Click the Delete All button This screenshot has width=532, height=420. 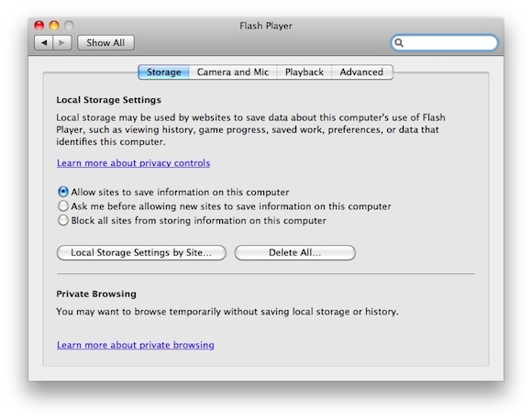click(294, 253)
